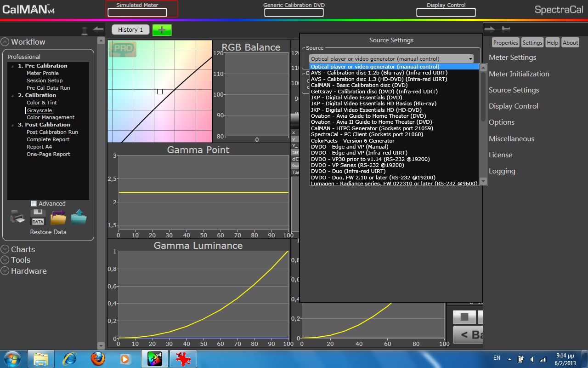
Task: Select the History 1 tab
Action: pos(130,29)
